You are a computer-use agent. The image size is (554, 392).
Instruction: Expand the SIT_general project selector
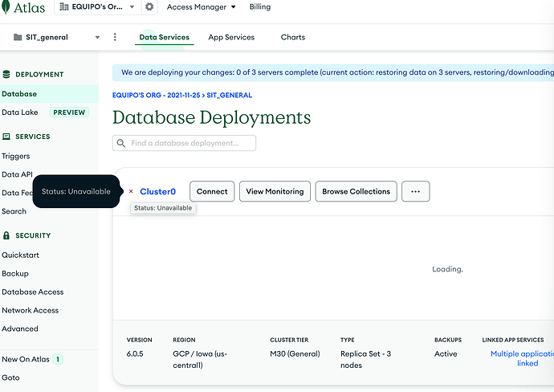click(x=56, y=37)
